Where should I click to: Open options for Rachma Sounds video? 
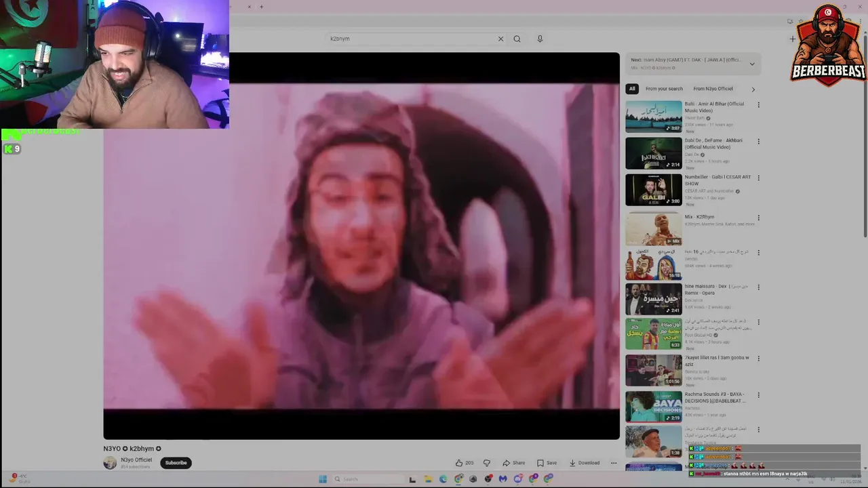click(x=758, y=395)
